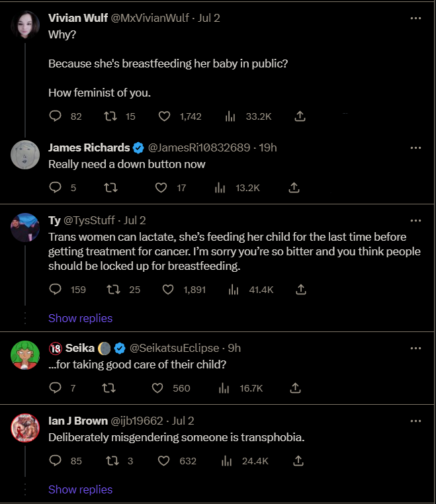Reply to James Richards' tweet
Image resolution: width=436 pixels, height=504 pixels.
point(56,187)
